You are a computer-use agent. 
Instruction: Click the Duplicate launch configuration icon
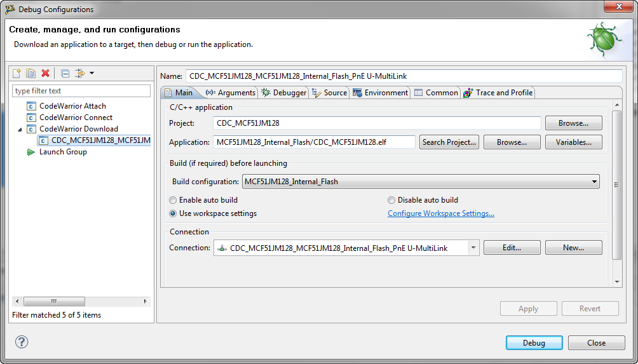tap(31, 74)
